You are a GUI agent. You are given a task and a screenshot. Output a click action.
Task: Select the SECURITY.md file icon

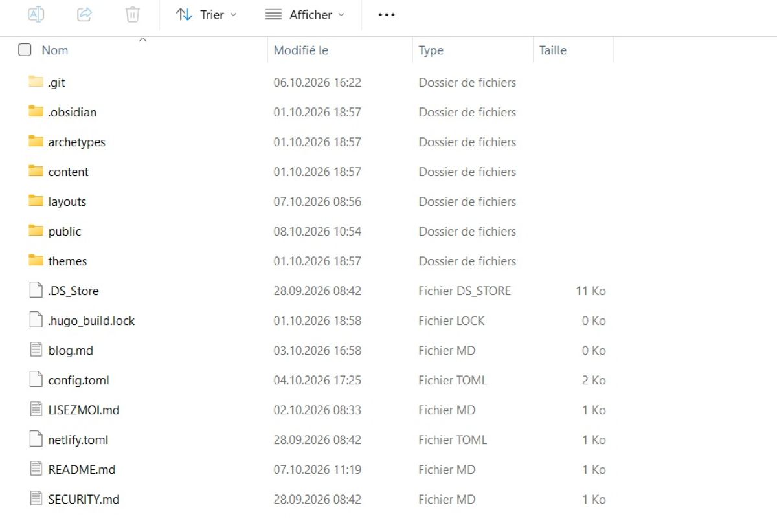pyautogui.click(x=36, y=499)
